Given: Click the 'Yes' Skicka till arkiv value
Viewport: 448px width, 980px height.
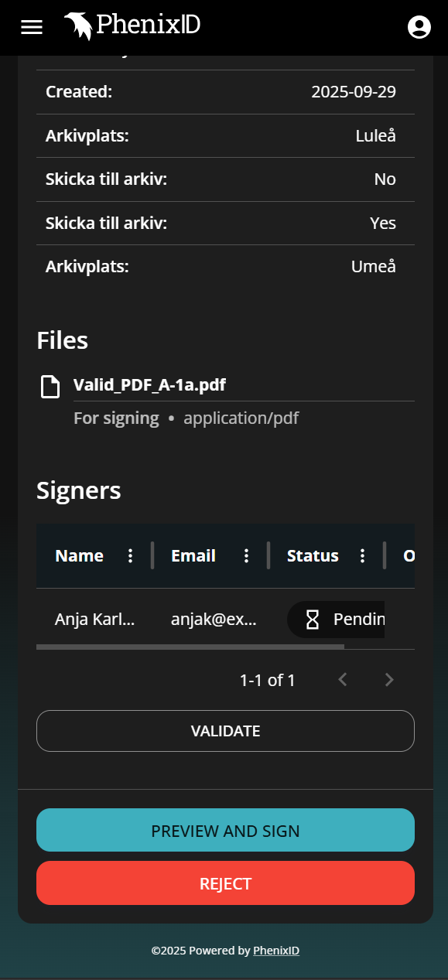Looking at the screenshot, I should (x=383, y=223).
